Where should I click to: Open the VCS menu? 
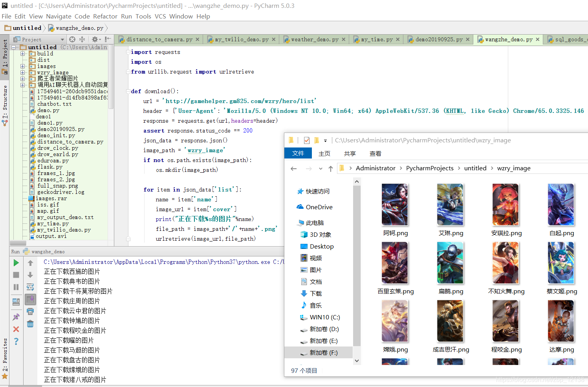coord(160,16)
